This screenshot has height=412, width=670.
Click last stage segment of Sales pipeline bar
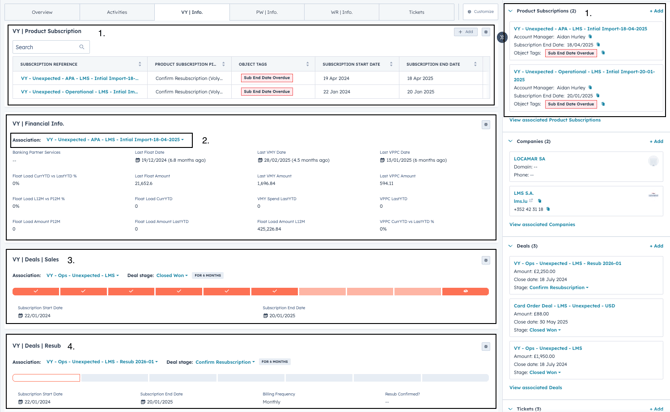pyautogui.click(x=465, y=291)
